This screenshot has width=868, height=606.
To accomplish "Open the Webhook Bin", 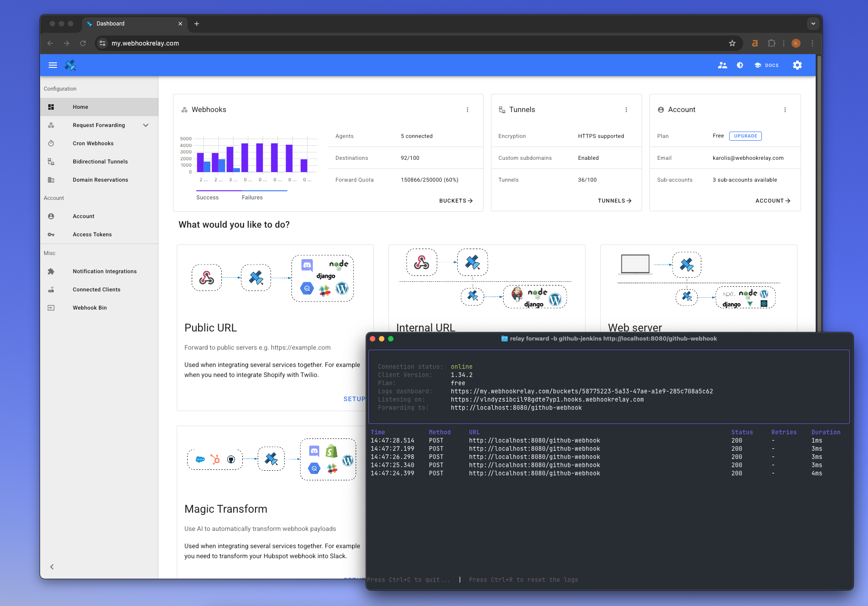I will click(x=90, y=307).
